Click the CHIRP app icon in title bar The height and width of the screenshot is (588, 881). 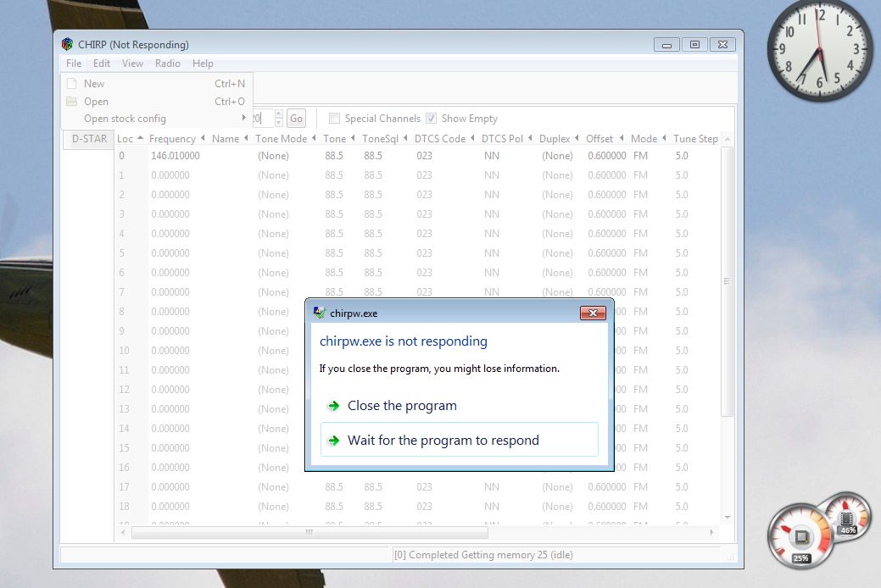(x=68, y=44)
